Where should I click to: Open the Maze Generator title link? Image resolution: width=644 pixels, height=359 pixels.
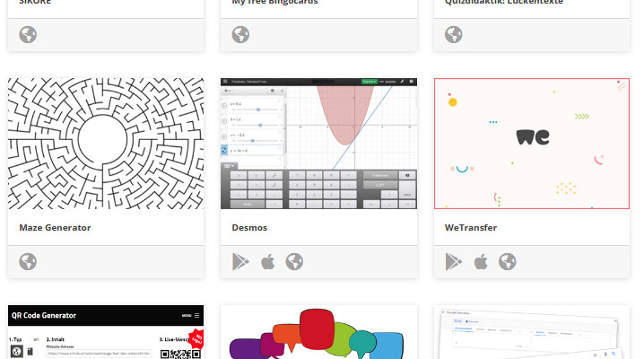coord(55,228)
